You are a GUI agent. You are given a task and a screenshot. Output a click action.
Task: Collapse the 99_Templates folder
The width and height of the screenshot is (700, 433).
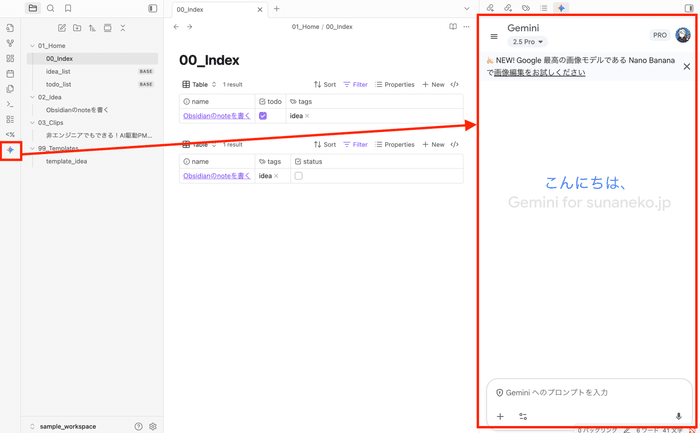click(x=32, y=148)
